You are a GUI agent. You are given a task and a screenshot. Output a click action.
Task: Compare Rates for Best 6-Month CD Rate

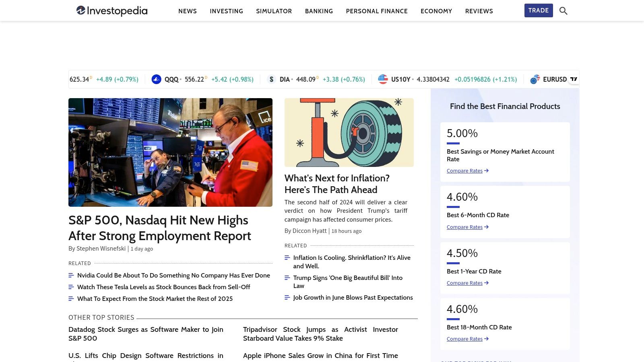point(468,227)
